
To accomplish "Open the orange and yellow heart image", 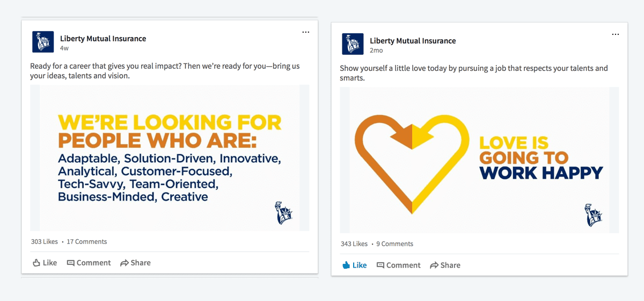I will [479, 160].
